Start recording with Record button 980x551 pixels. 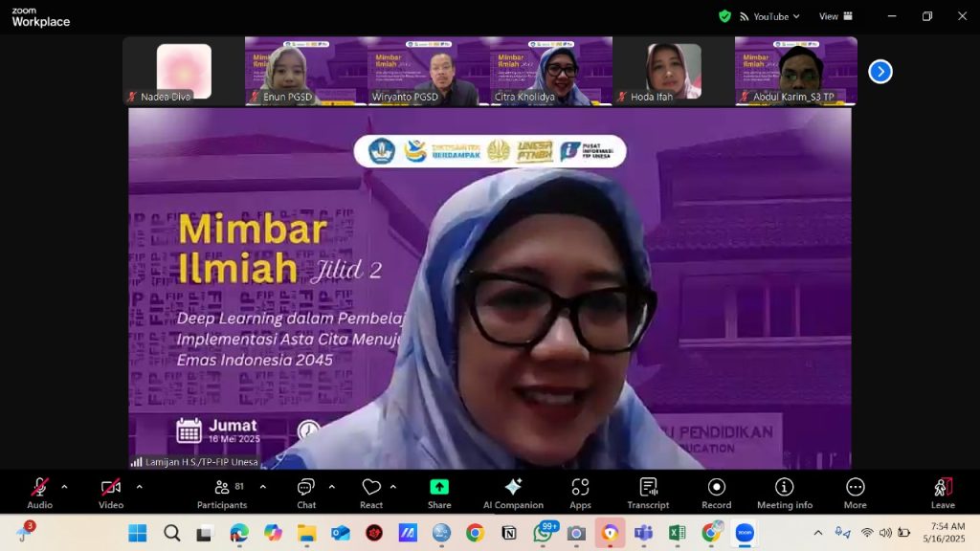point(716,492)
